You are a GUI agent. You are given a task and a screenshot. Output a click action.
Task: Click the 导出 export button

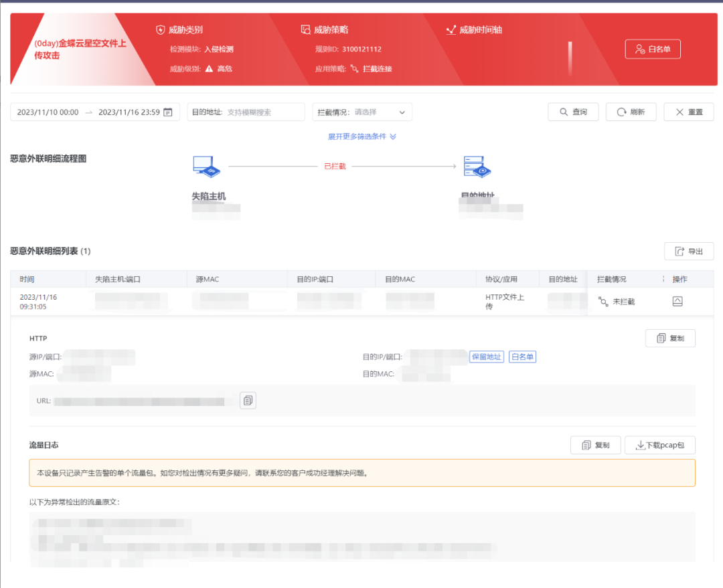tap(689, 251)
